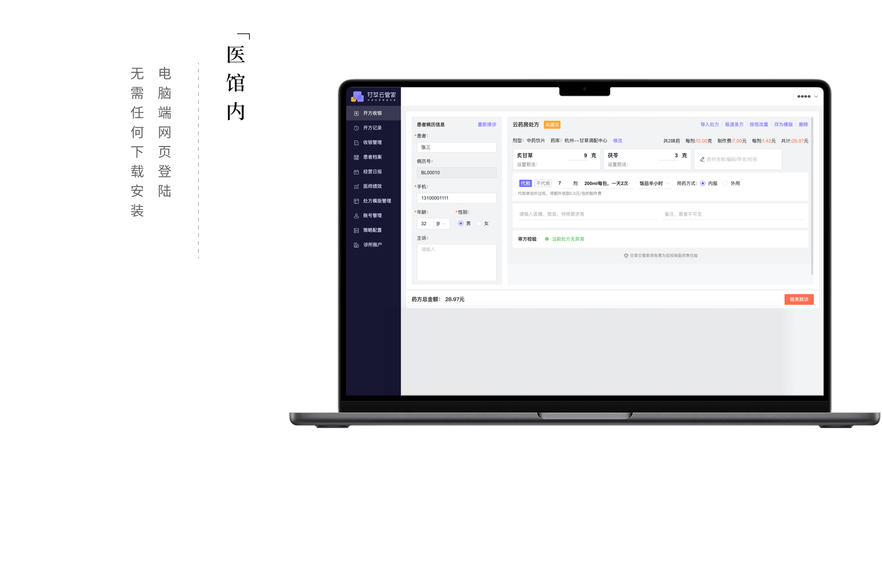Click 设置煎法 under 炙甘草

[x=527, y=165]
